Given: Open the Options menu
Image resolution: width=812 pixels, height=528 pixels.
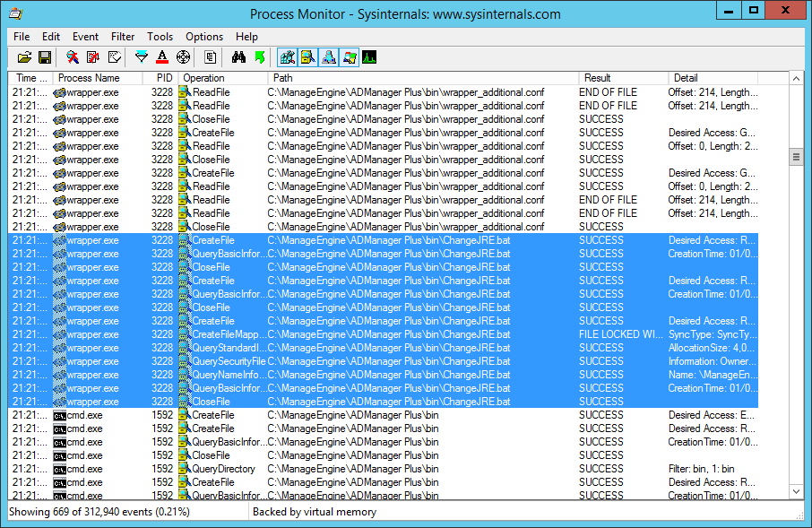Looking at the screenshot, I should point(204,37).
